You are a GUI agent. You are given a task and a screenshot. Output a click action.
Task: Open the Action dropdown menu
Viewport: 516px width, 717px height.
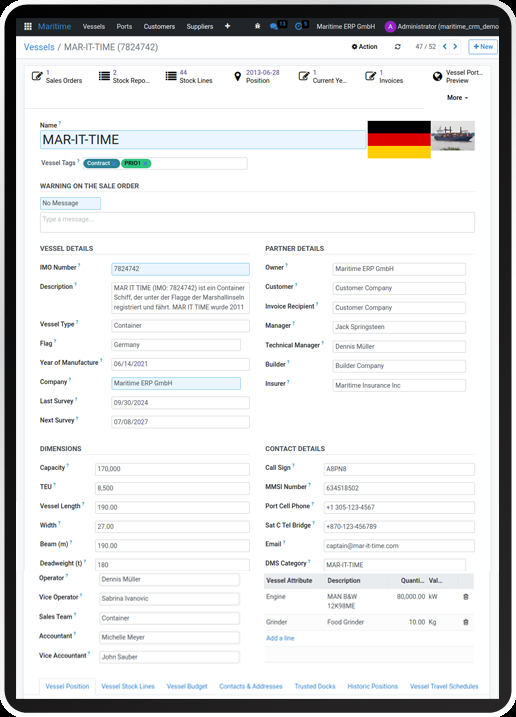(x=365, y=47)
